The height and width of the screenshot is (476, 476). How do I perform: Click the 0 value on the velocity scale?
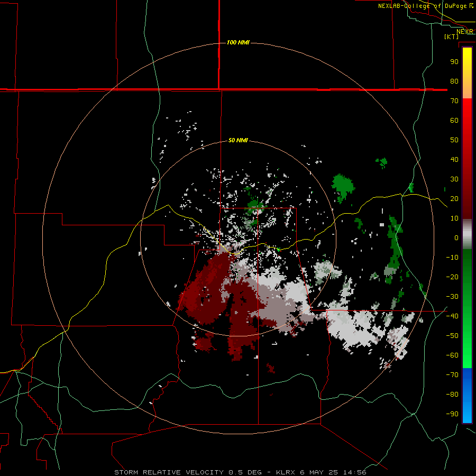[x=456, y=237]
